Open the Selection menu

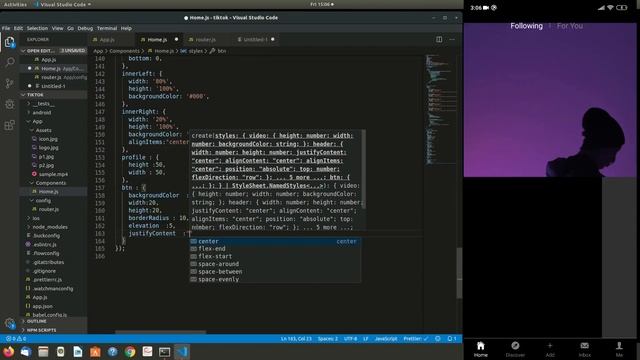[37, 28]
